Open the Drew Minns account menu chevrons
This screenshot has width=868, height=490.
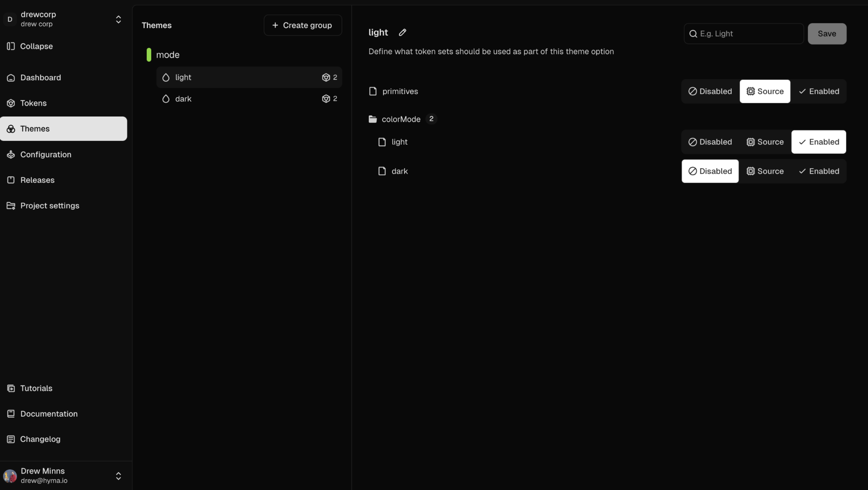coord(118,476)
